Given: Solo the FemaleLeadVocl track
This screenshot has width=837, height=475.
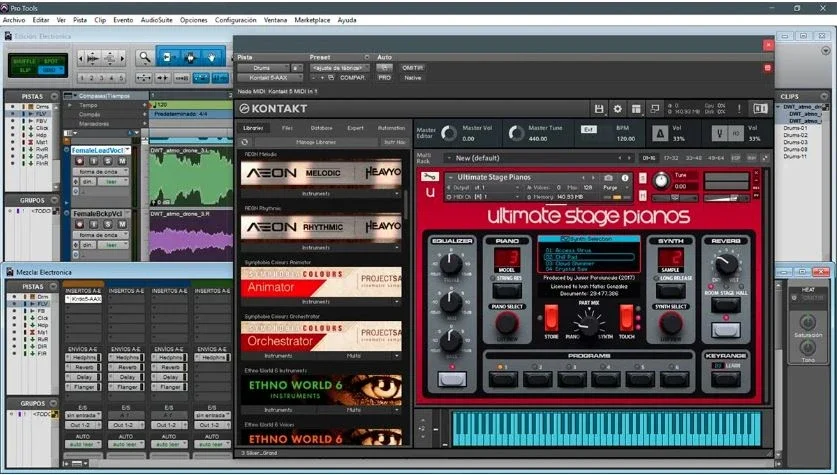Looking at the screenshot, I should point(108,161).
